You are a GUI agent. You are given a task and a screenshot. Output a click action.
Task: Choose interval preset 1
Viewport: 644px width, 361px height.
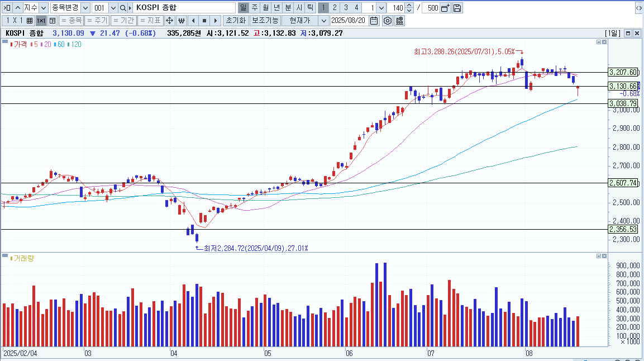coord(323,8)
